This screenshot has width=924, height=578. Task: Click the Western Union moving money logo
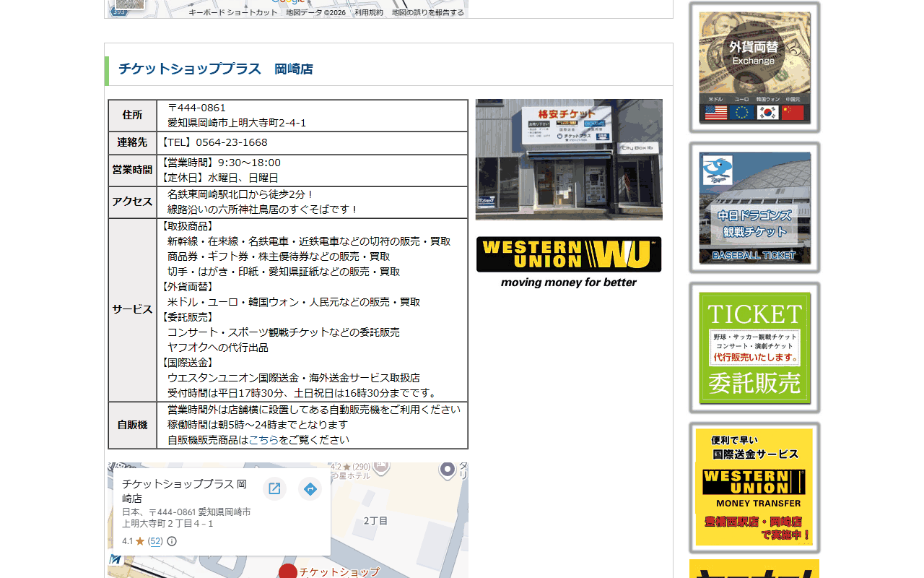pyautogui.click(x=569, y=263)
